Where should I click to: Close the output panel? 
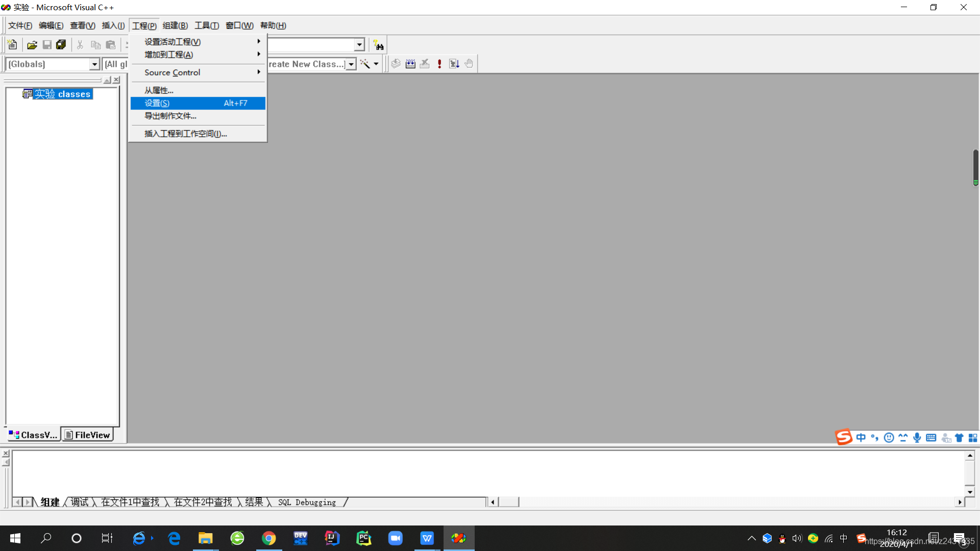point(6,454)
